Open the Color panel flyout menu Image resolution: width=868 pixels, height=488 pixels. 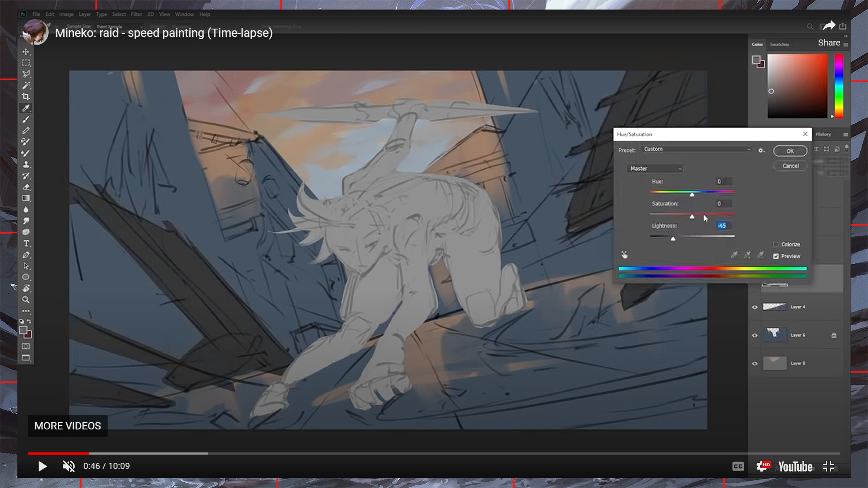point(845,45)
